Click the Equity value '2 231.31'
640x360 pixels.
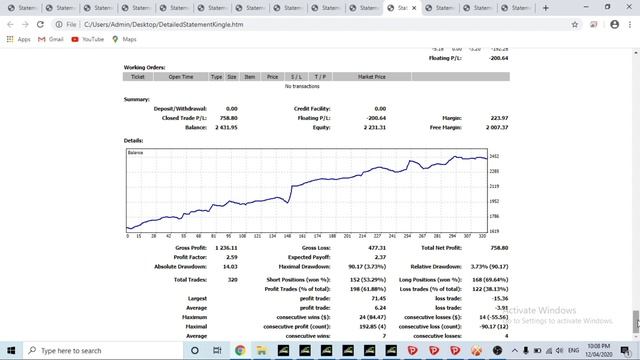pyautogui.click(x=375, y=127)
